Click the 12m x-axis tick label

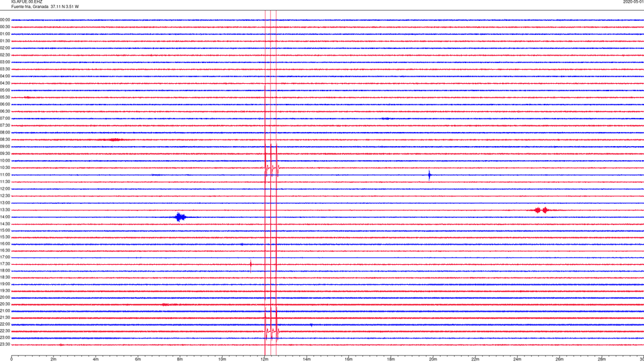coord(264,359)
